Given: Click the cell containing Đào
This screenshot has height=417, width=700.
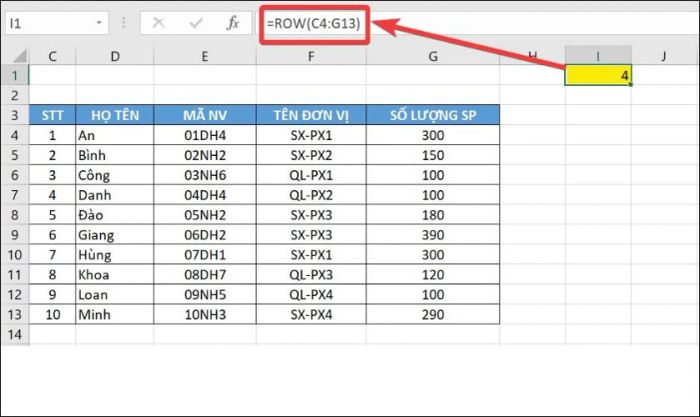Looking at the screenshot, I should 115,215.
